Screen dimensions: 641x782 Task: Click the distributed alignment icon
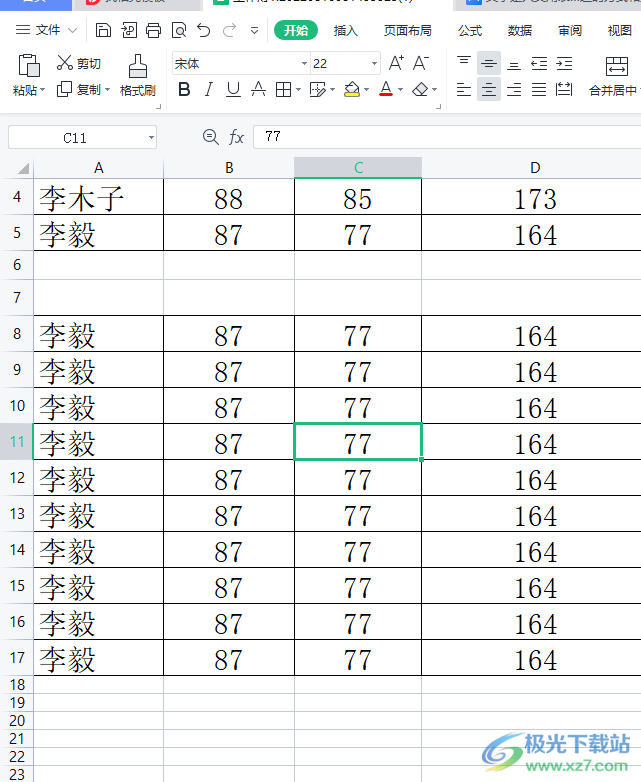564,90
